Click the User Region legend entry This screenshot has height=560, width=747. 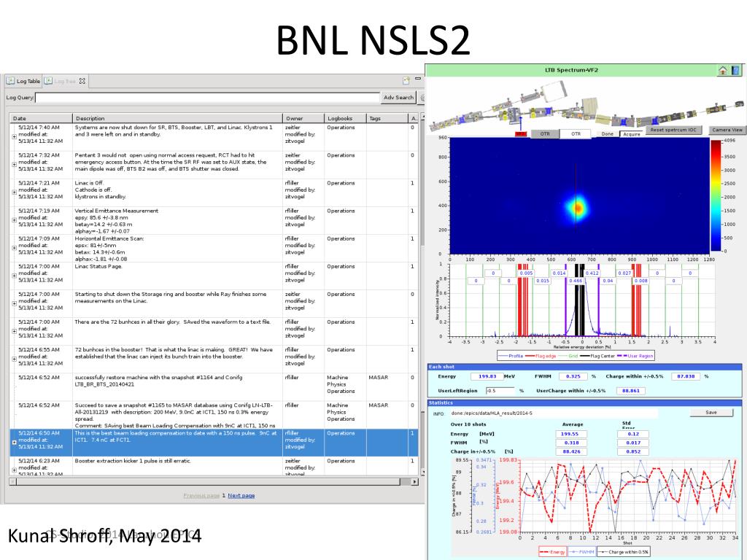pos(635,356)
